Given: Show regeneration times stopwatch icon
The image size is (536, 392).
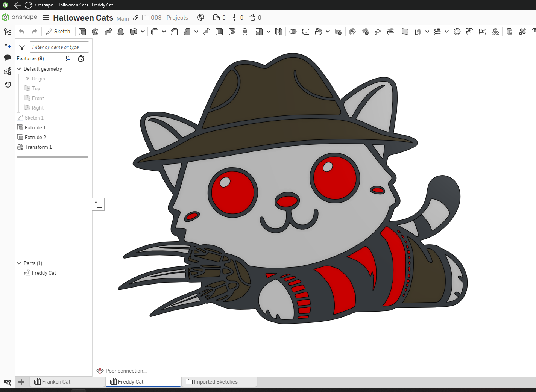Looking at the screenshot, I should (x=81, y=59).
